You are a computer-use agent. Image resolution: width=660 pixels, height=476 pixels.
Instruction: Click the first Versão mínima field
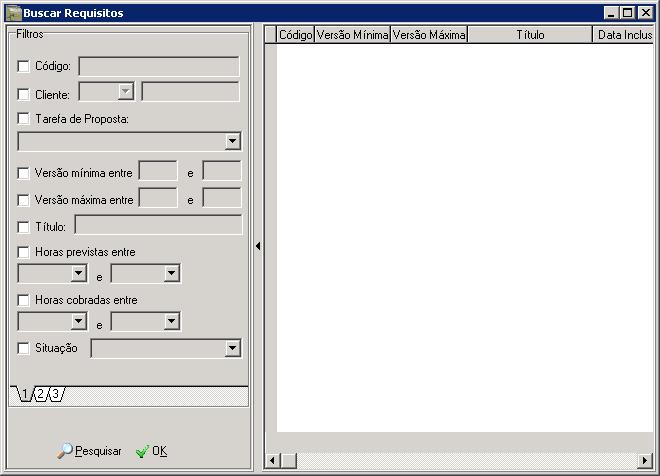[158, 171]
